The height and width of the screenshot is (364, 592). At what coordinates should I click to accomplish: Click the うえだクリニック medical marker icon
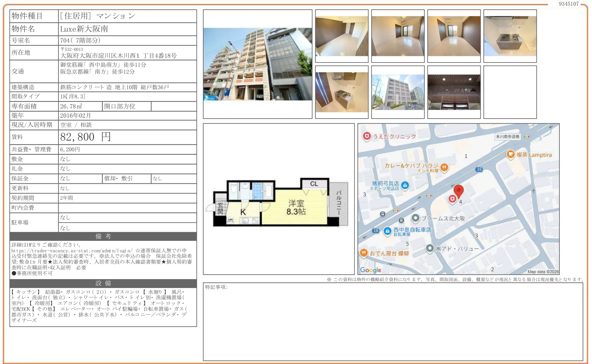367,136
